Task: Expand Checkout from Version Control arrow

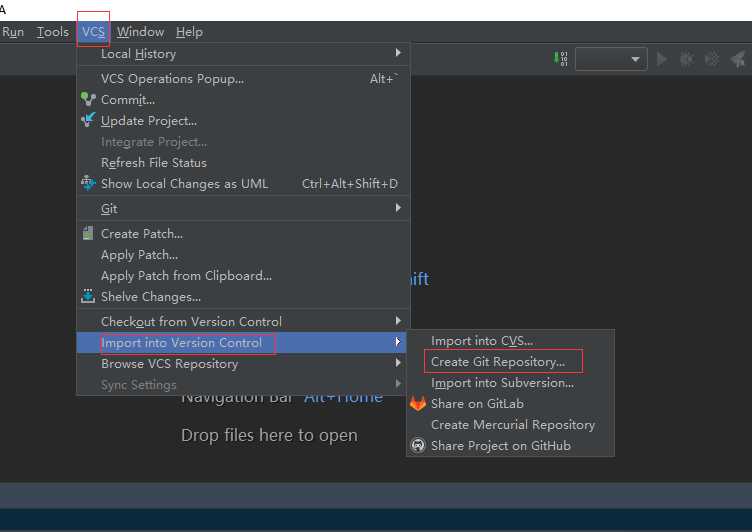Action: 398,320
